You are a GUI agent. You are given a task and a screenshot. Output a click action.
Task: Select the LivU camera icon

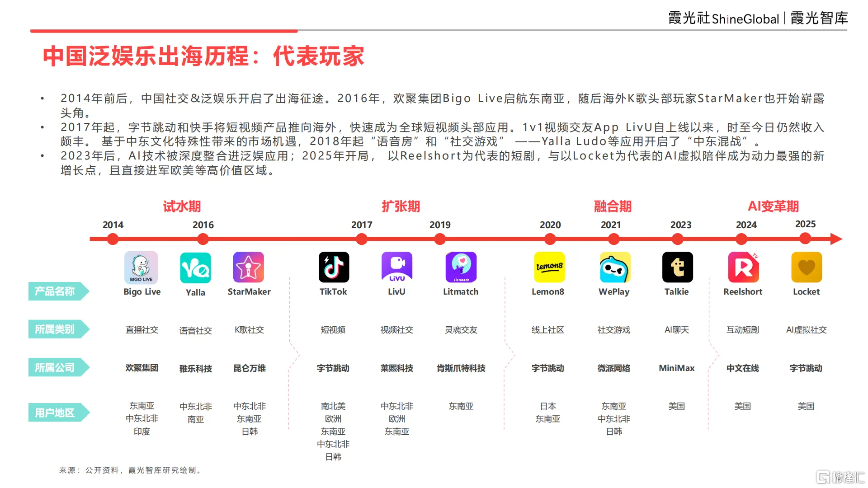[x=397, y=267]
